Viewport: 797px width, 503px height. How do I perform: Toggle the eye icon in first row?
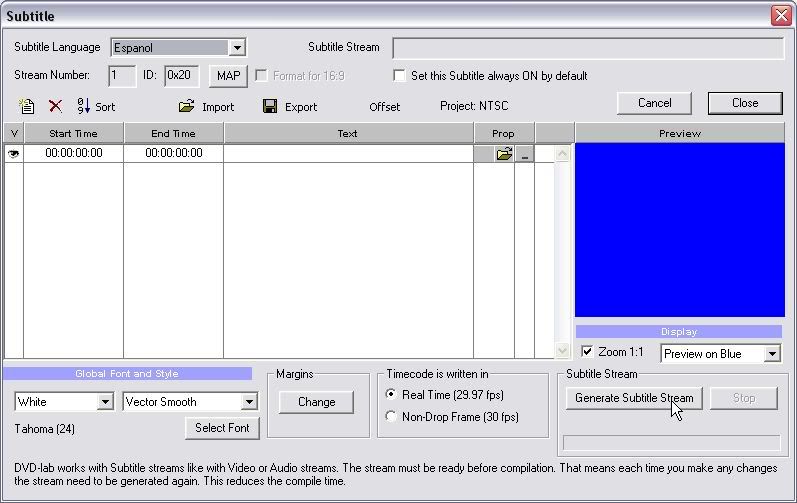coord(14,154)
